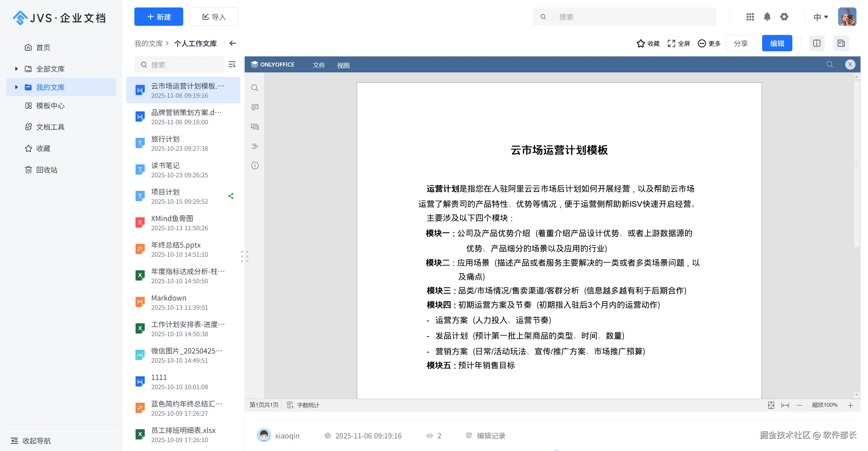Toggle 收藏 star for this document
Image resolution: width=868 pixels, height=451 pixels.
click(648, 43)
